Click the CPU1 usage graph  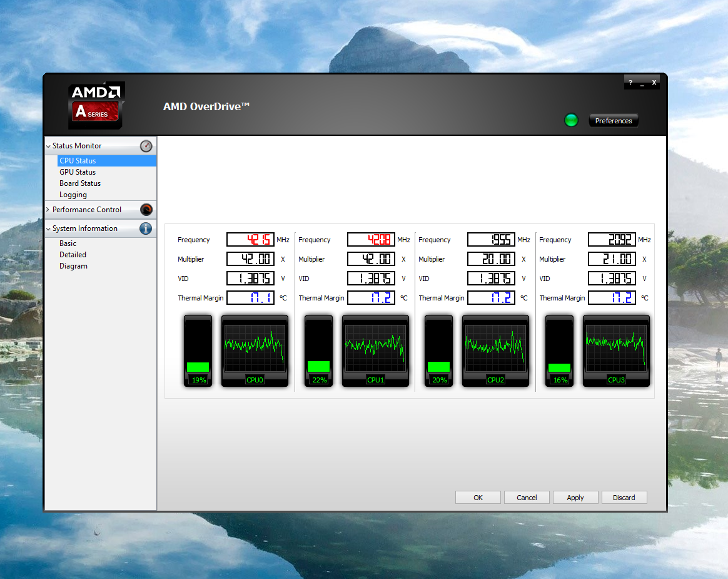coord(376,351)
